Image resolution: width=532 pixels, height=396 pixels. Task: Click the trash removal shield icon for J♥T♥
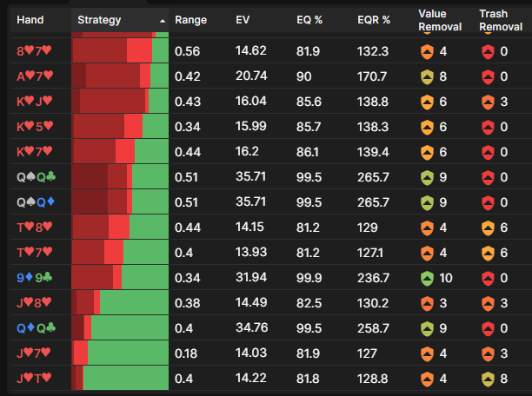[487, 379]
